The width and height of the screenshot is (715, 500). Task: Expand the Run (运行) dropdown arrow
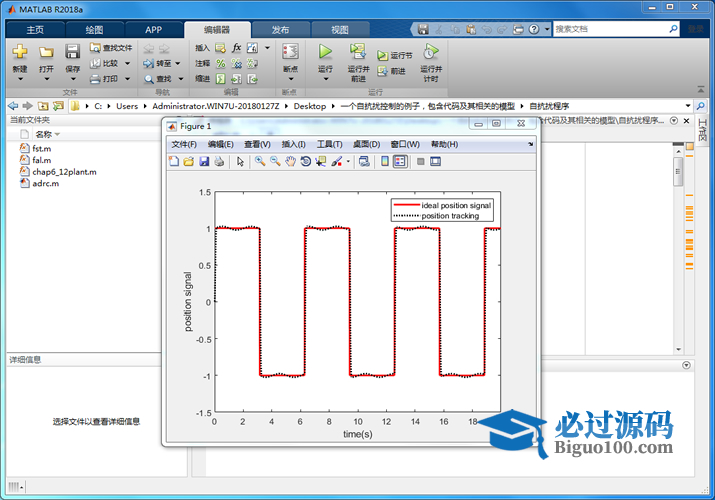point(326,79)
